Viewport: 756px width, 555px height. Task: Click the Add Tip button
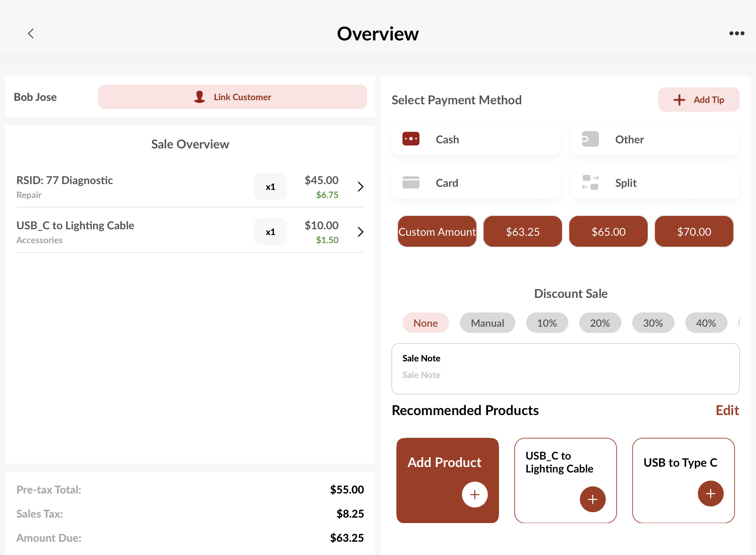(699, 100)
